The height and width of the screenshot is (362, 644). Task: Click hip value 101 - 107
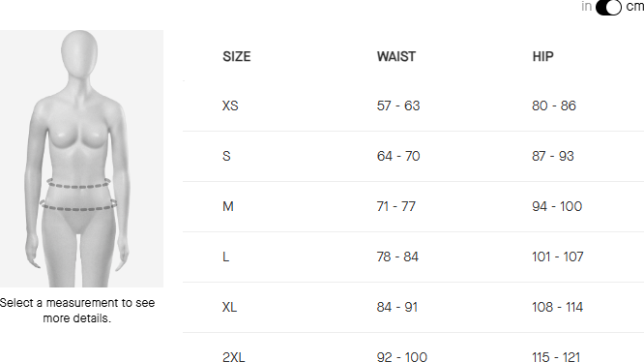pos(558,256)
